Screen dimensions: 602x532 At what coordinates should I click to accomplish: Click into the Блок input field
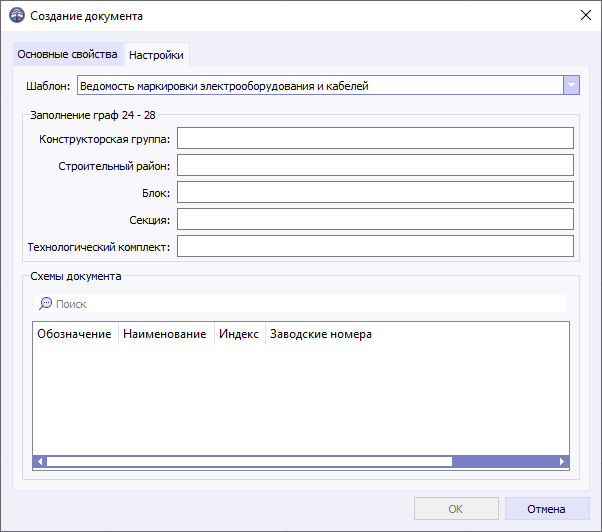click(x=375, y=192)
